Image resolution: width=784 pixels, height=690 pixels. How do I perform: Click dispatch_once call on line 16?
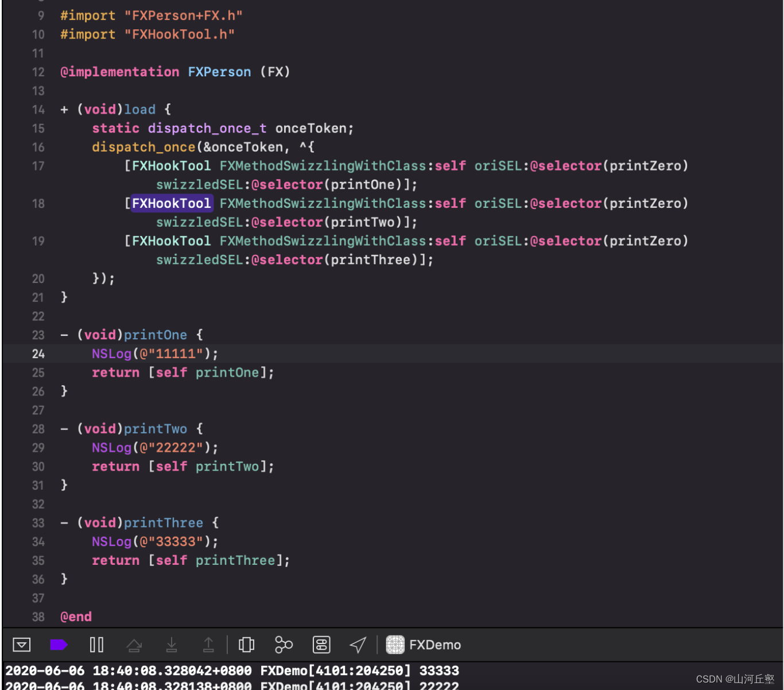[143, 147]
